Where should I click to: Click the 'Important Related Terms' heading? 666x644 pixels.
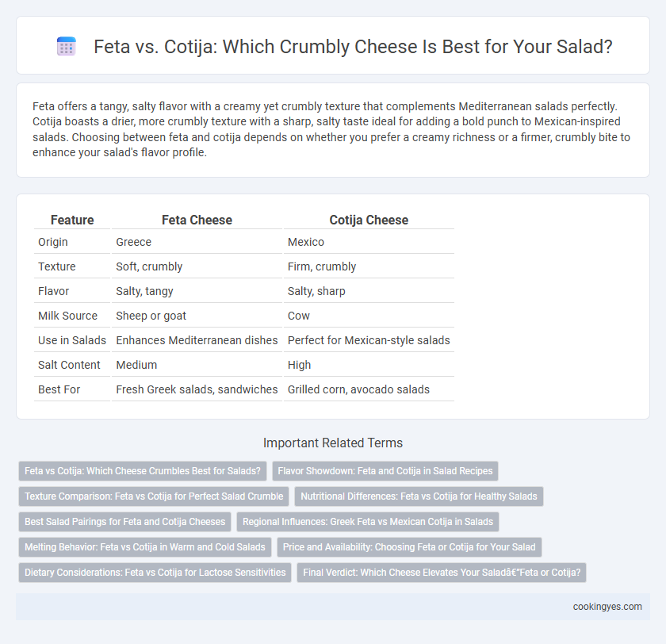pos(333,443)
